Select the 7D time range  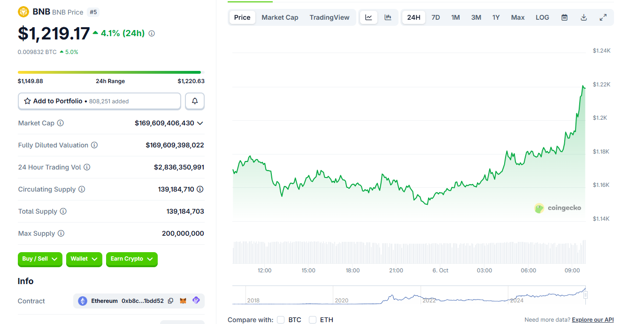436,17
